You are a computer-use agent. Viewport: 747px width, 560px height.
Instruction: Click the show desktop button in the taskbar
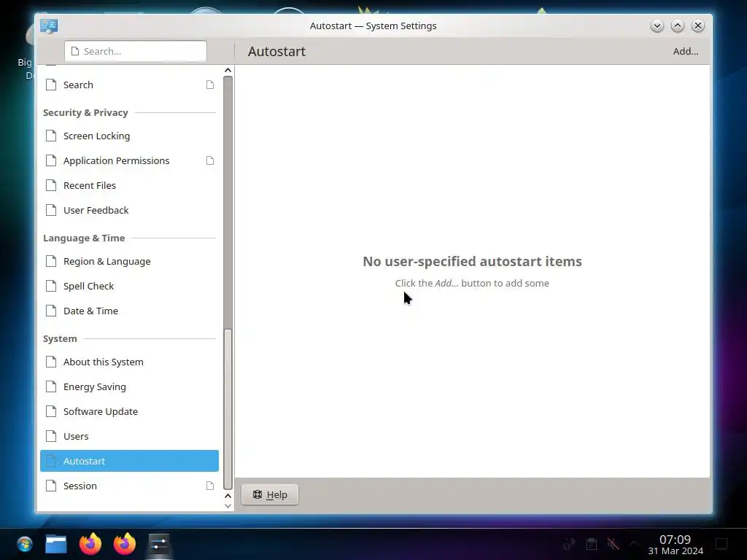[721, 544]
